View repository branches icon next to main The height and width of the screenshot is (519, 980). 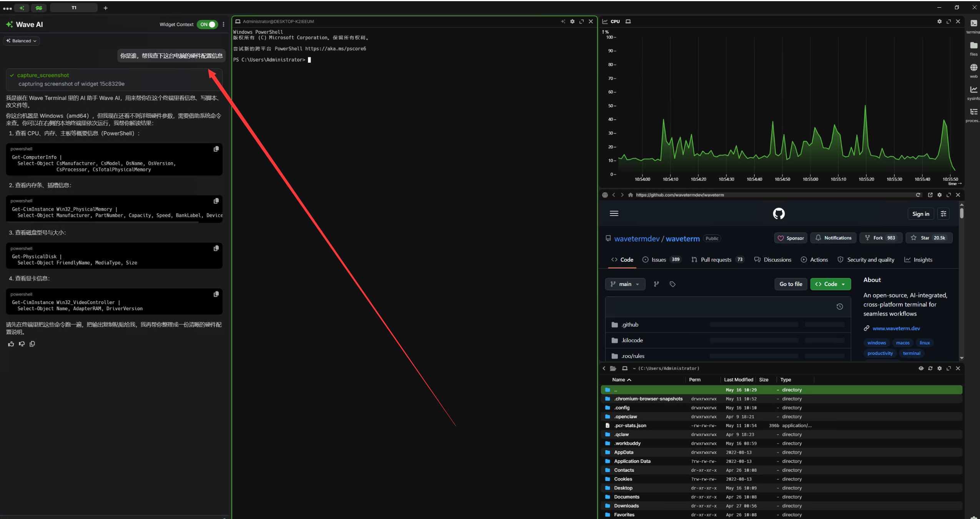point(657,284)
